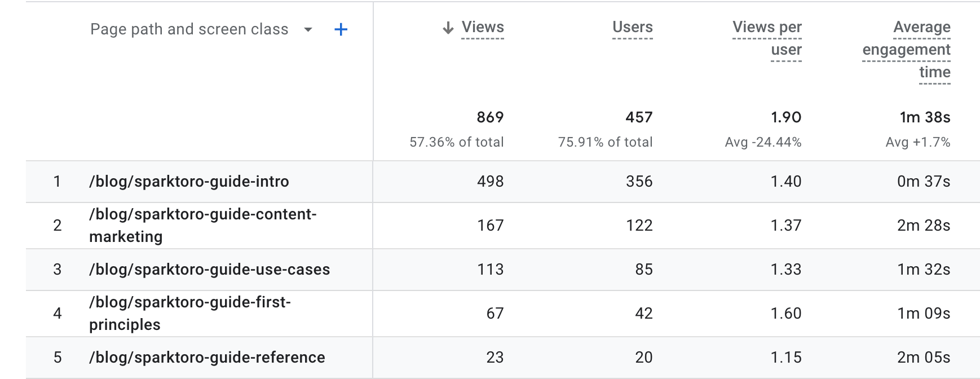Click the dropdown arrow next to the dimension name
Viewport: 980px width, 379px height.
(307, 30)
